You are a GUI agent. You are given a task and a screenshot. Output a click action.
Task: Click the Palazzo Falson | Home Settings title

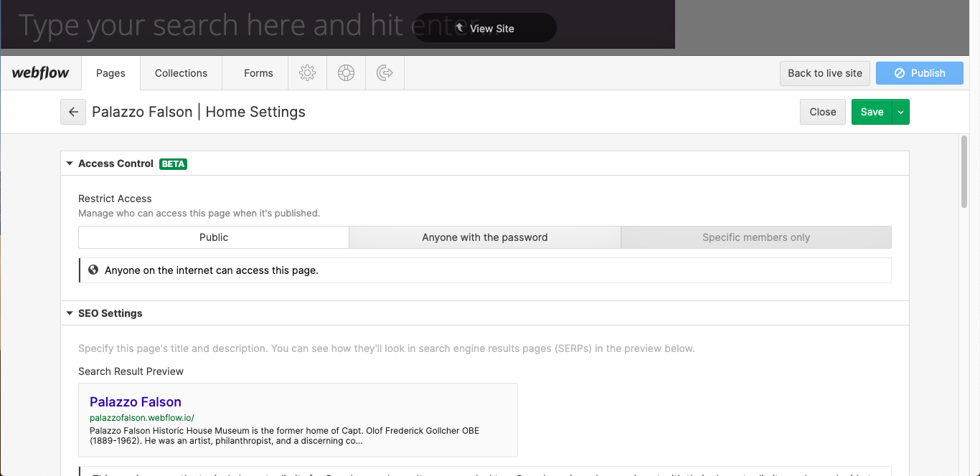(199, 112)
